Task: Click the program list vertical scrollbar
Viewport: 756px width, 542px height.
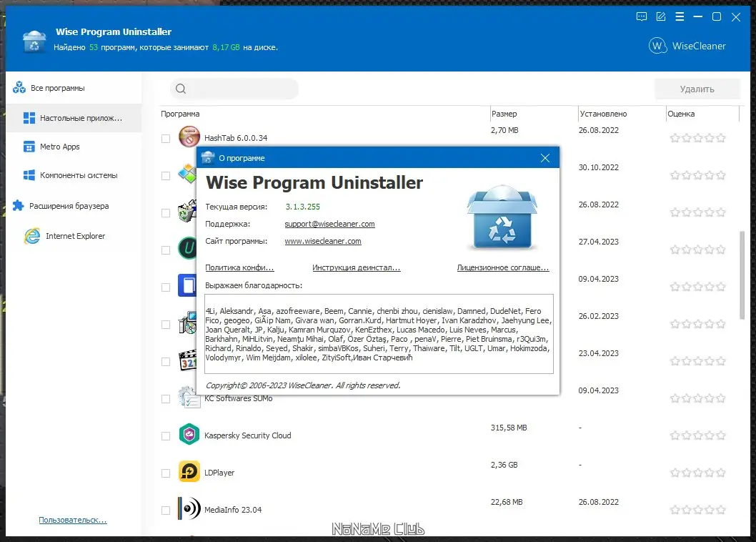Action: [742, 275]
